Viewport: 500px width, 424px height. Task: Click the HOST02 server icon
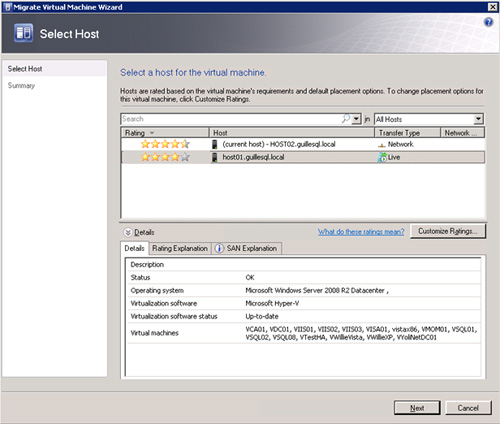point(215,144)
